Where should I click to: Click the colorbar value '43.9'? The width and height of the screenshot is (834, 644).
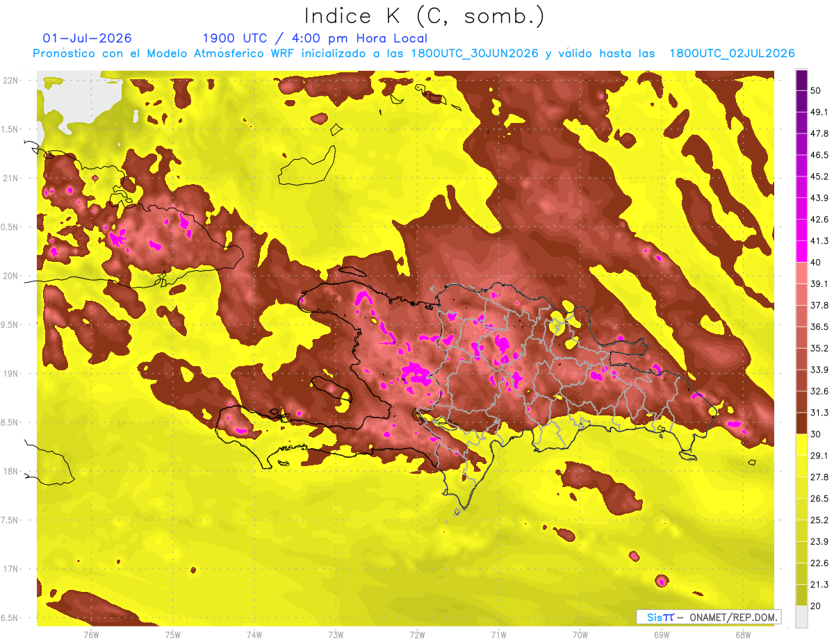tap(819, 198)
